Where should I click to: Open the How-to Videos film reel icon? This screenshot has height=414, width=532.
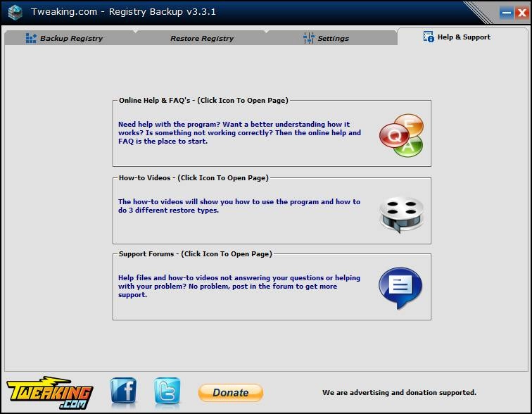[x=401, y=214]
